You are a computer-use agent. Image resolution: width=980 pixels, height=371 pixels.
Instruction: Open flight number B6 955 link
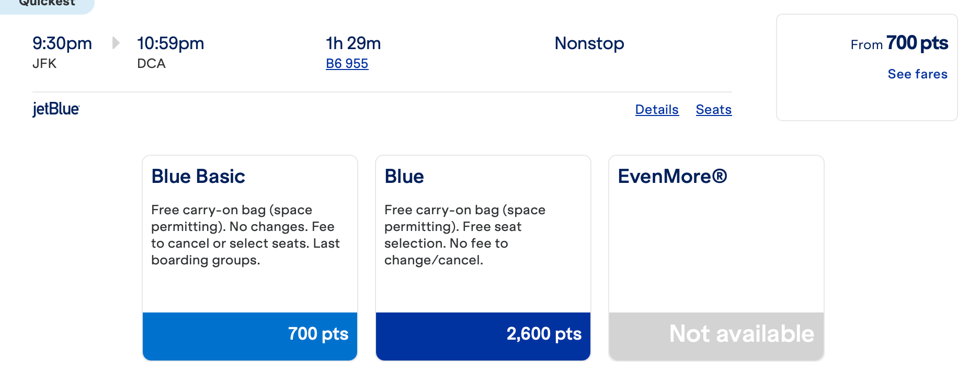(x=347, y=64)
